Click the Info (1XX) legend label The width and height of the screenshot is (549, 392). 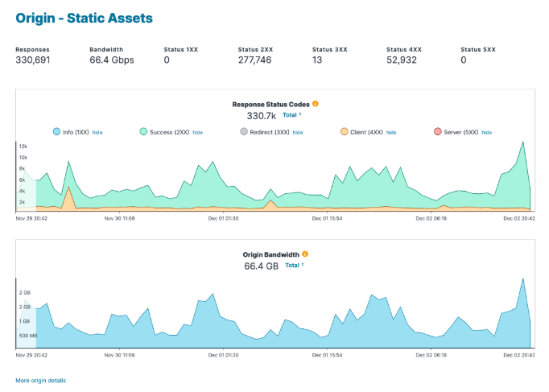76,132
